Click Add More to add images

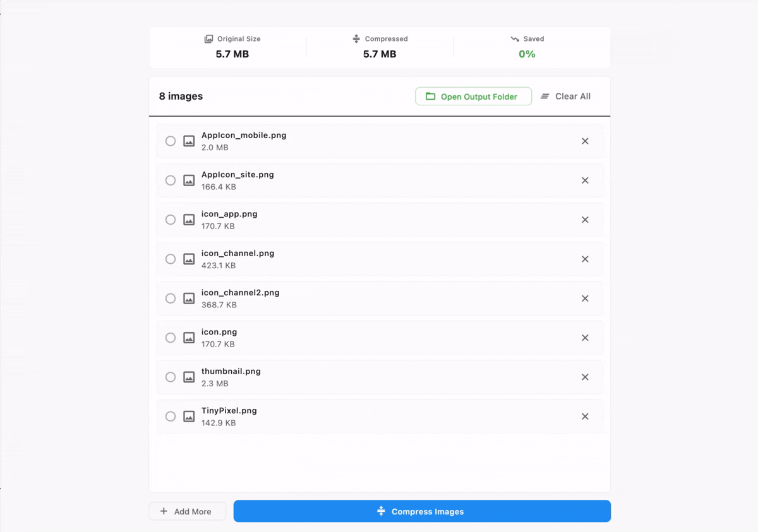pyautogui.click(x=187, y=511)
